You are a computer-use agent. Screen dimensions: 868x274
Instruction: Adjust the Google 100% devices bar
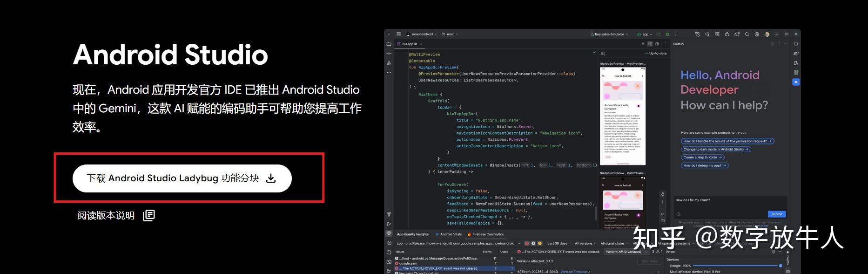[737, 266]
